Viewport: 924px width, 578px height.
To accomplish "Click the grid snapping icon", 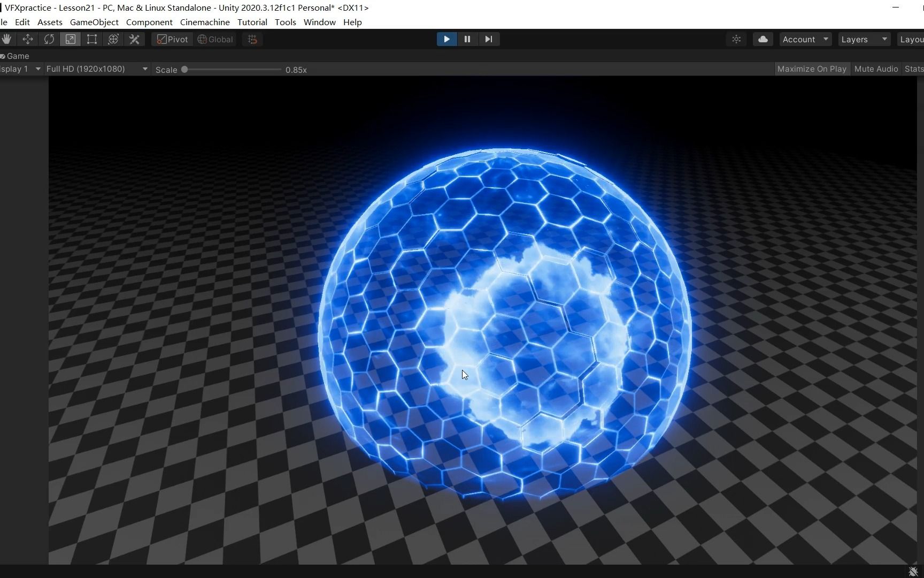I will 252,39.
